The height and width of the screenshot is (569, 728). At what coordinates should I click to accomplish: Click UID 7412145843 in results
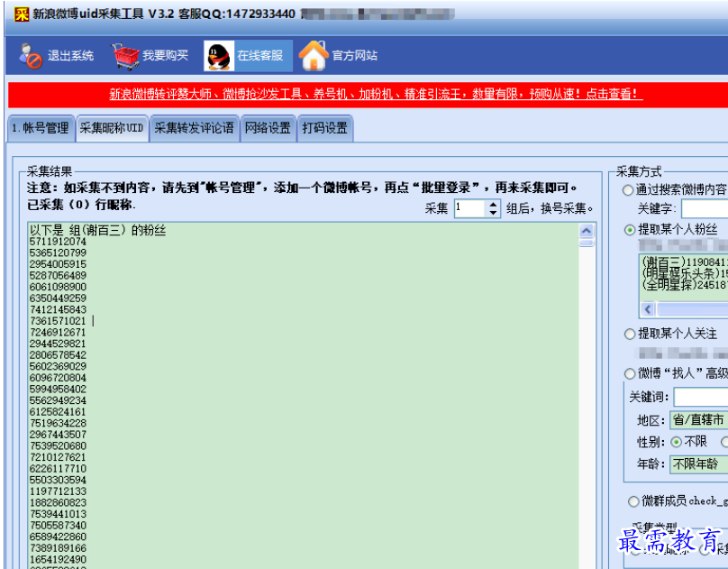[x=58, y=310]
